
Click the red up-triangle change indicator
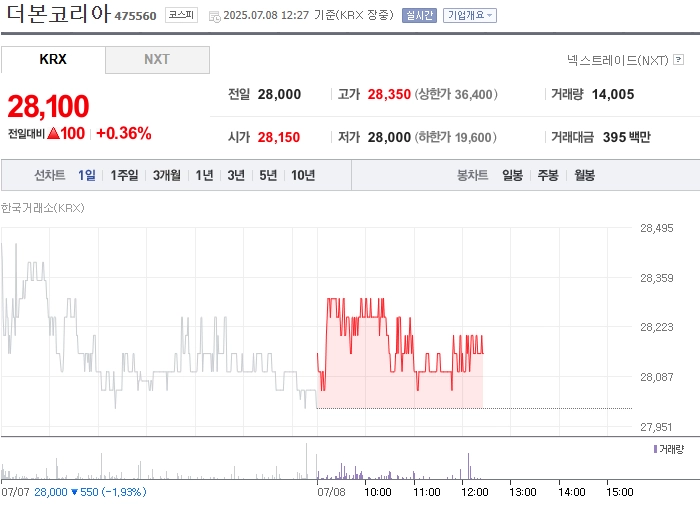53,133
